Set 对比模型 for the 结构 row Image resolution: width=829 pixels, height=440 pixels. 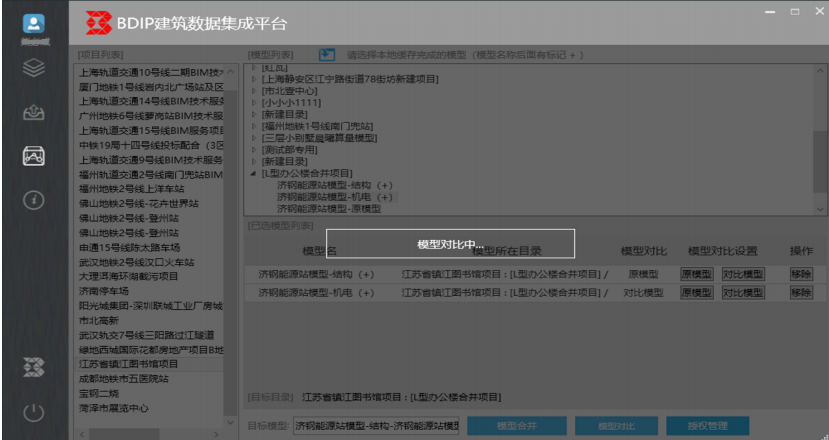(743, 274)
